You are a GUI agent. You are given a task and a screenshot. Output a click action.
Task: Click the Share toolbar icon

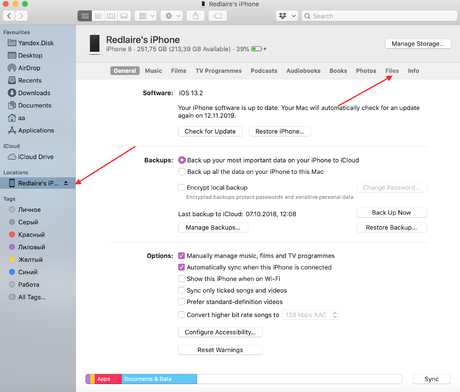pos(196,16)
